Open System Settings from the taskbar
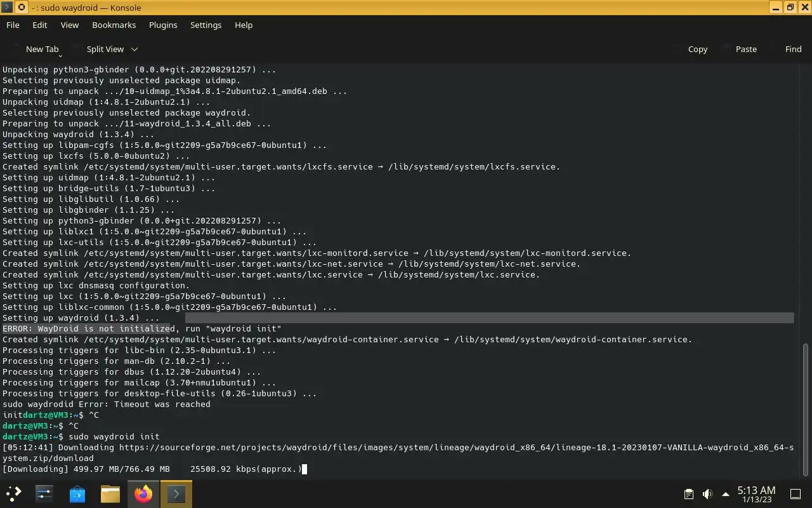 click(44, 493)
